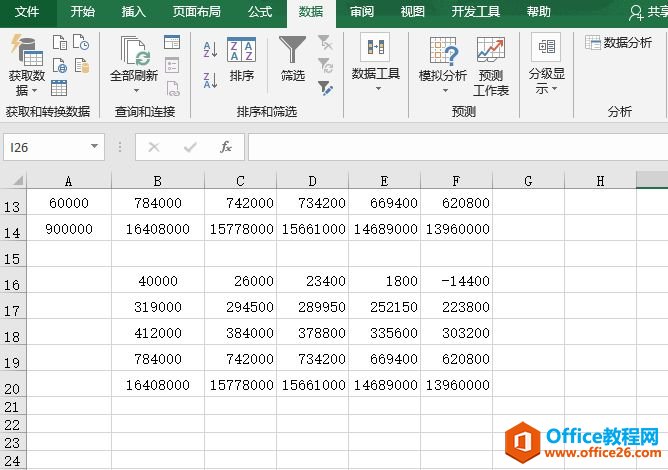Click the Queries & Connections icon
The image size is (668, 470).
[172, 43]
